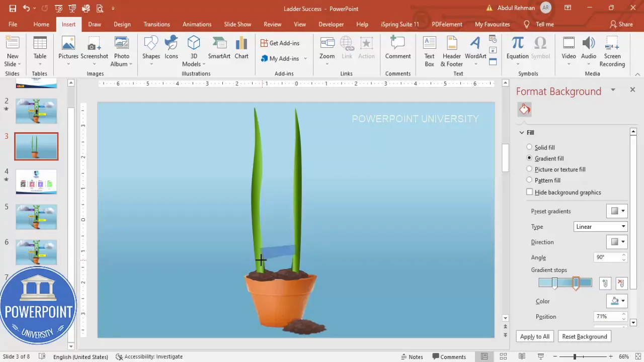
Task: Click Get Add-ins
Action: point(280,43)
